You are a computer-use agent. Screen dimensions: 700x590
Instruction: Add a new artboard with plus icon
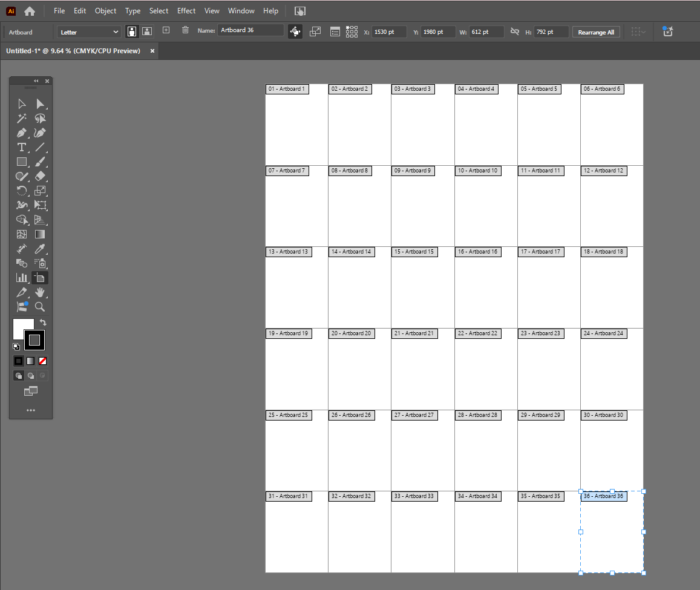pyautogui.click(x=166, y=30)
